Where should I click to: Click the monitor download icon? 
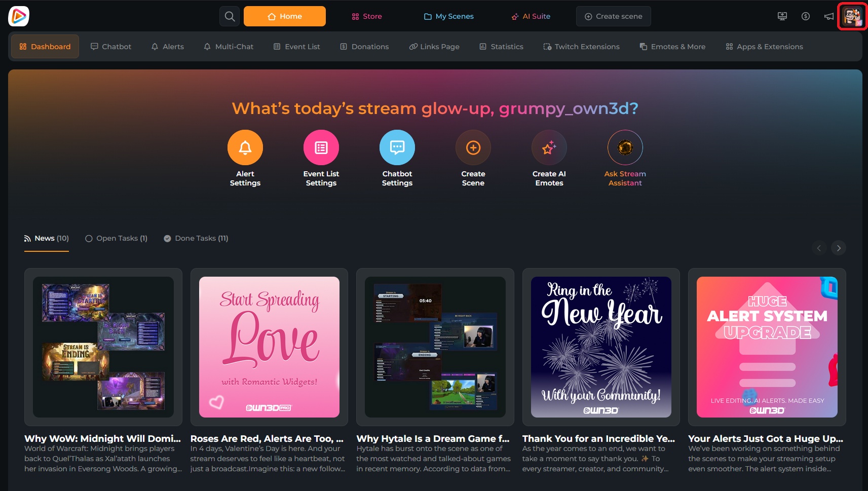[782, 16]
